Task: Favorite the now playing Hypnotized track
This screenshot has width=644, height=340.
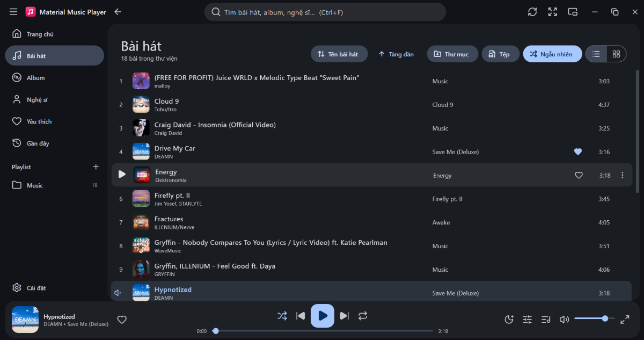Action: 122,320
